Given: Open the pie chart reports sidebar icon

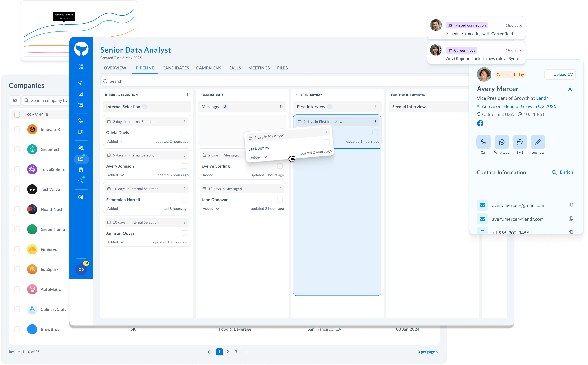Looking at the screenshot, I should tap(81, 197).
